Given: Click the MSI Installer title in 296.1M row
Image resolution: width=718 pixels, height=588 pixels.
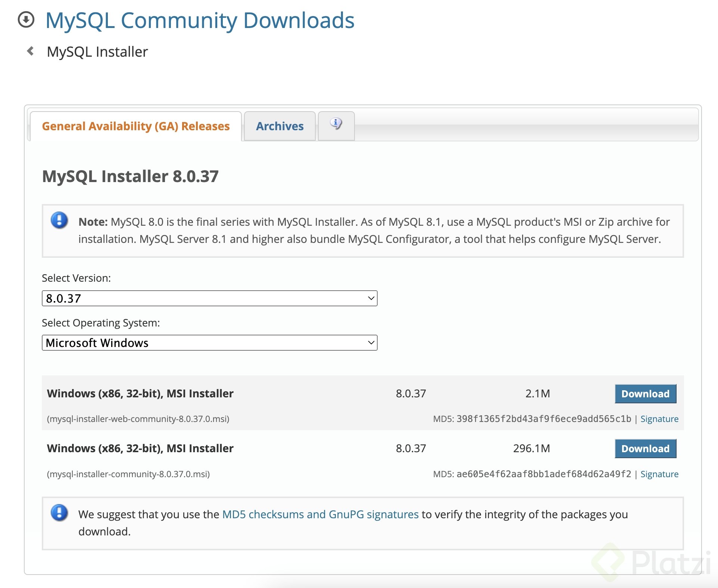Looking at the screenshot, I should [x=140, y=448].
